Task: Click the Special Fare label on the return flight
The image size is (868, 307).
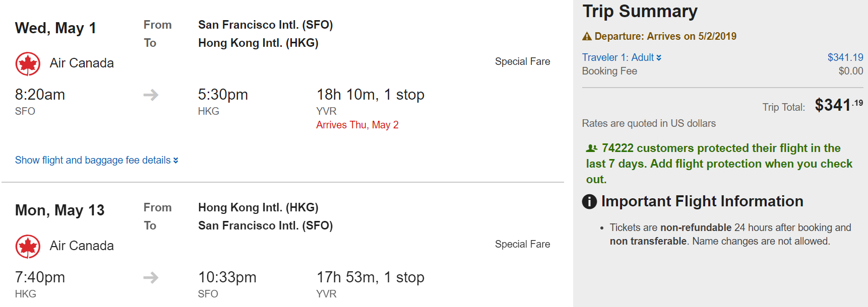Action: pyautogui.click(x=522, y=244)
